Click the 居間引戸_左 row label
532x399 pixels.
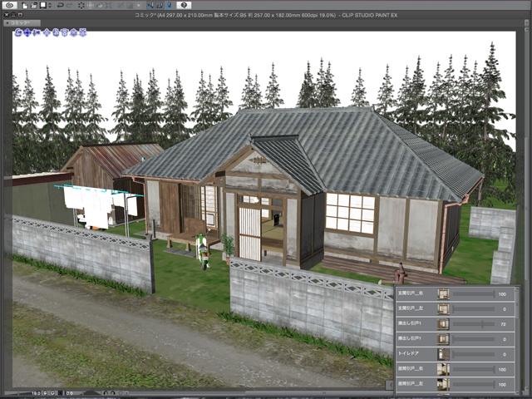click(x=411, y=383)
